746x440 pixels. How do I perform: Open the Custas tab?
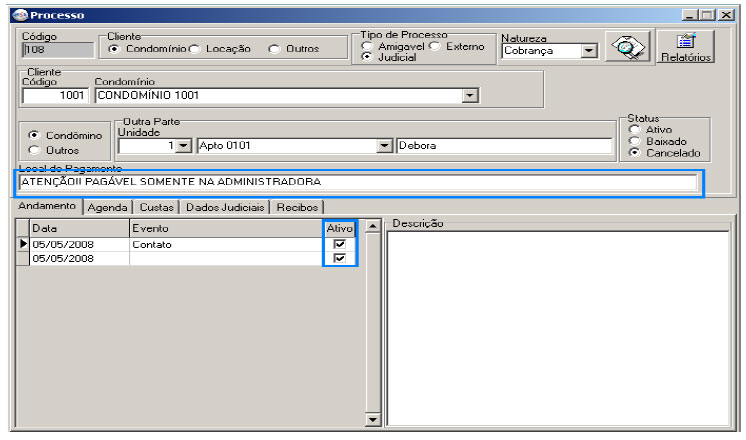(x=157, y=207)
